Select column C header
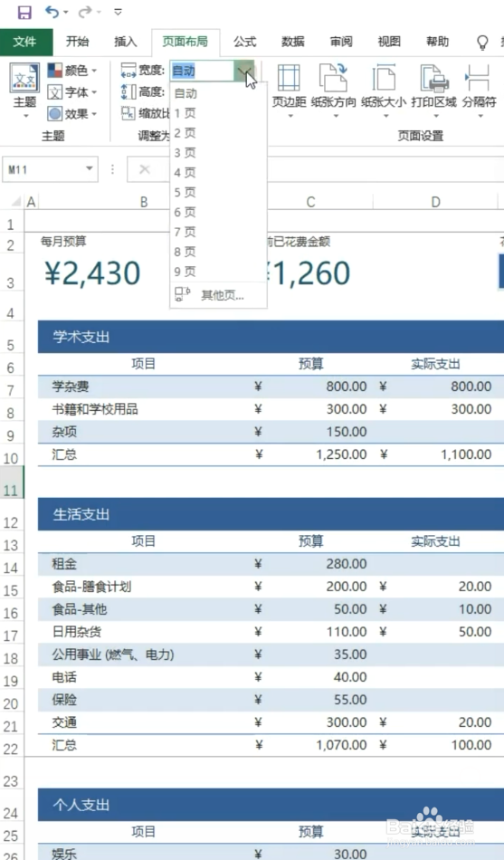The width and height of the screenshot is (504, 860). tap(310, 202)
